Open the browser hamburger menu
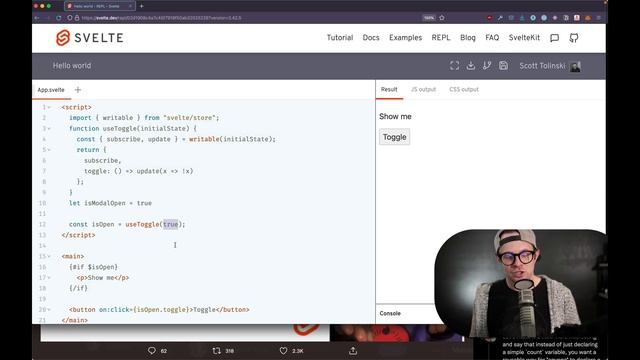This screenshot has width=640, height=360. 598,18
